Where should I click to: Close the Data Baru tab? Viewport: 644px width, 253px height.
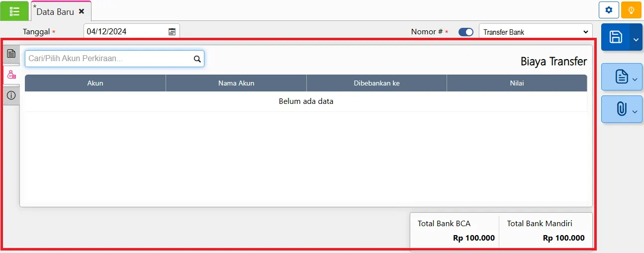tap(82, 11)
